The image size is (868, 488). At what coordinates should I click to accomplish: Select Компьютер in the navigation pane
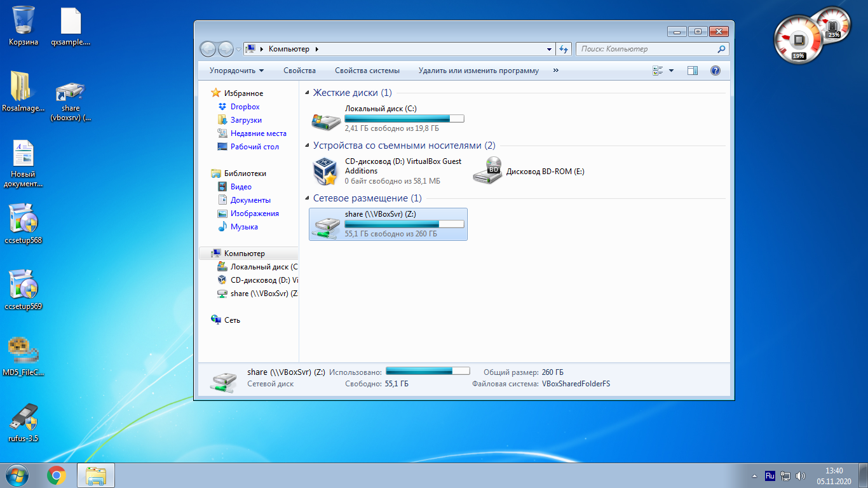tap(245, 254)
